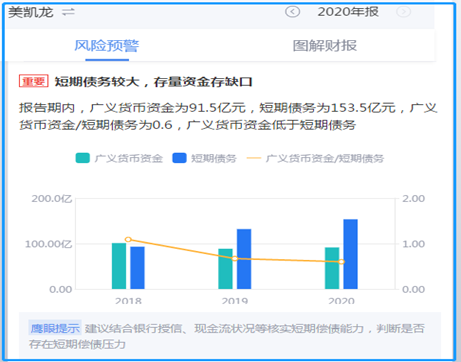The image size is (461, 362).
Task: Click the 2018 ratio line point
Action: pos(128,239)
